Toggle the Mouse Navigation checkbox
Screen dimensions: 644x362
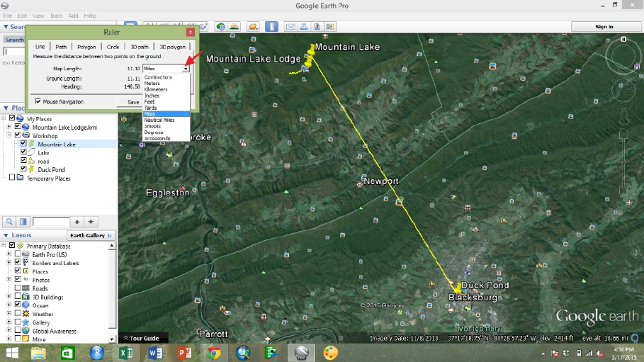tap(38, 102)
